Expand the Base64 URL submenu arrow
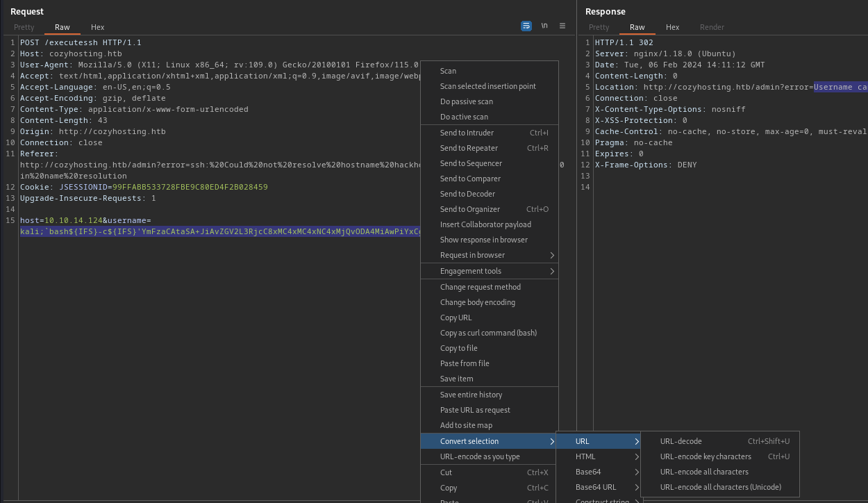 (x=637, y=487)
